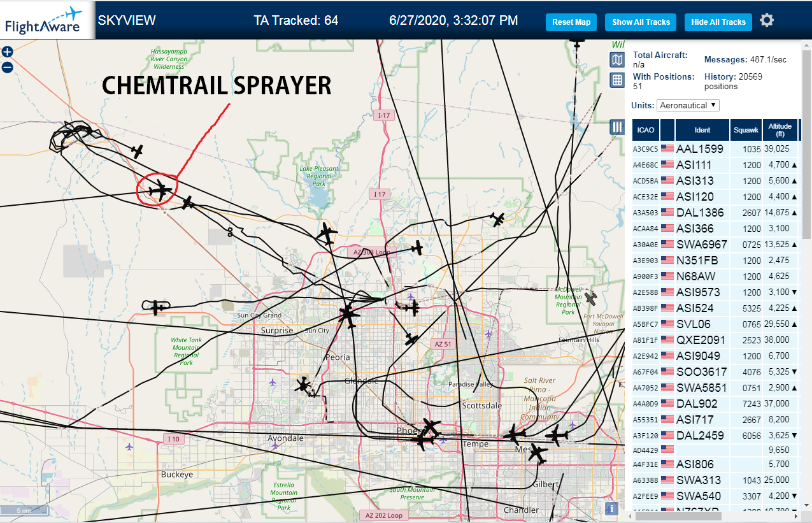Select the small aircraft left of AZ 51 label
Screen dimensions: 812x523
(x=412, y=340)
